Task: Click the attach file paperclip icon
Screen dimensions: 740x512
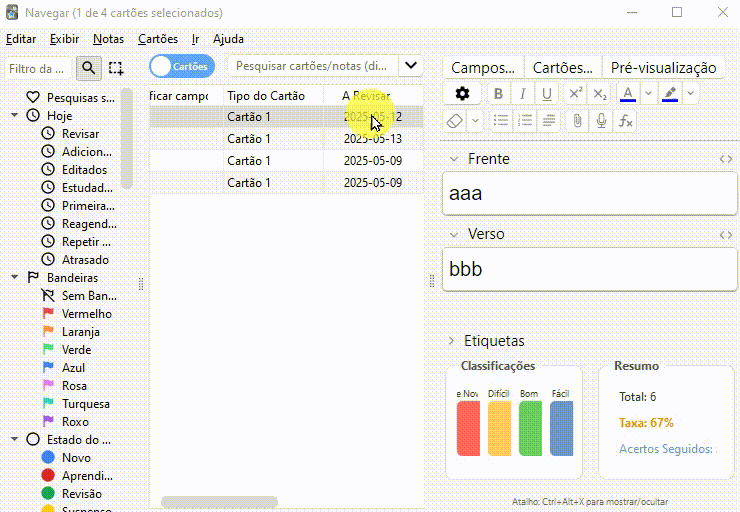Action: click(577, 121)
